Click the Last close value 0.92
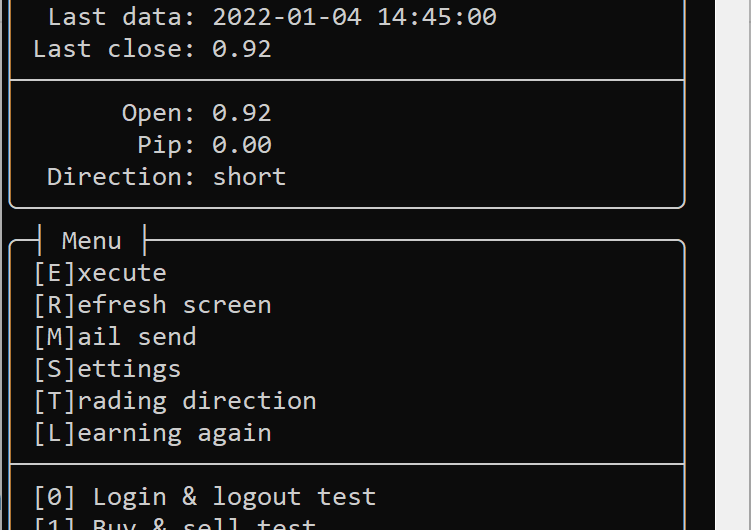This screenshot has width=751, height=530. 242,49
